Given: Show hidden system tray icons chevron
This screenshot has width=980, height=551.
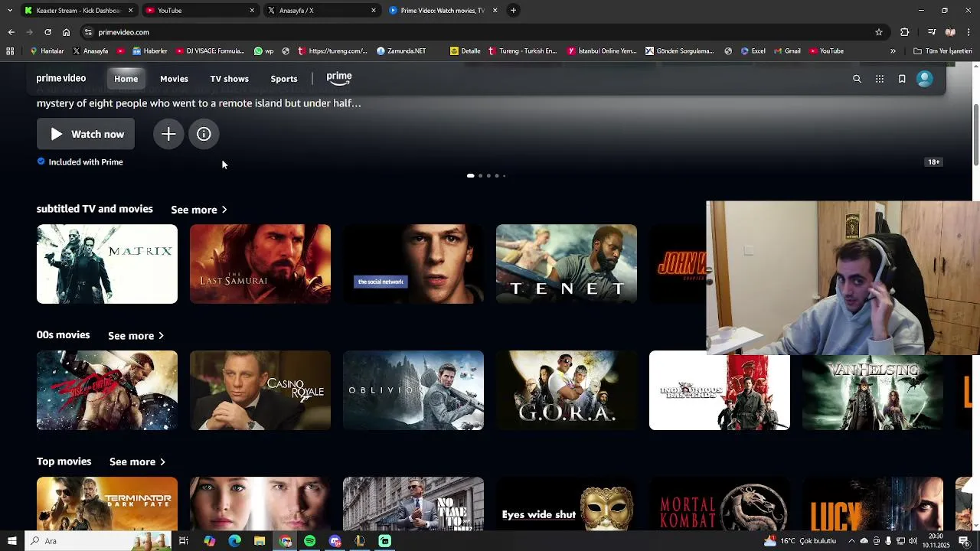Looking at the screenshot, I should click(x=851, y=541).
